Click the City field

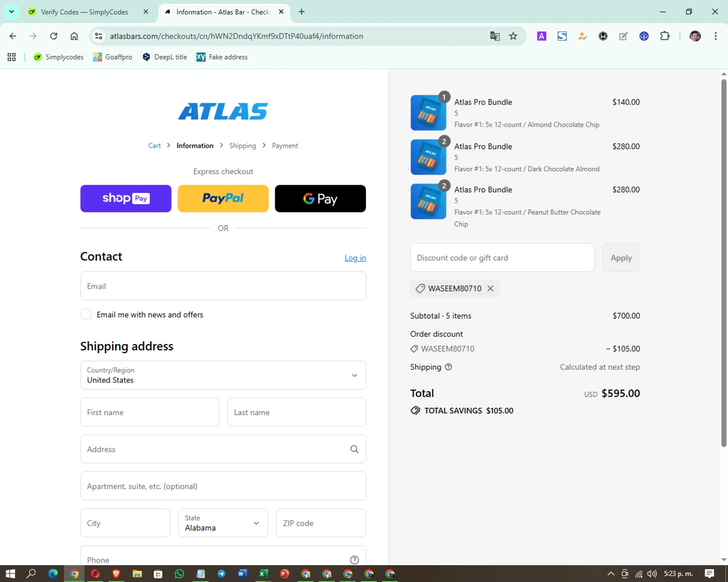pos(125,523)
